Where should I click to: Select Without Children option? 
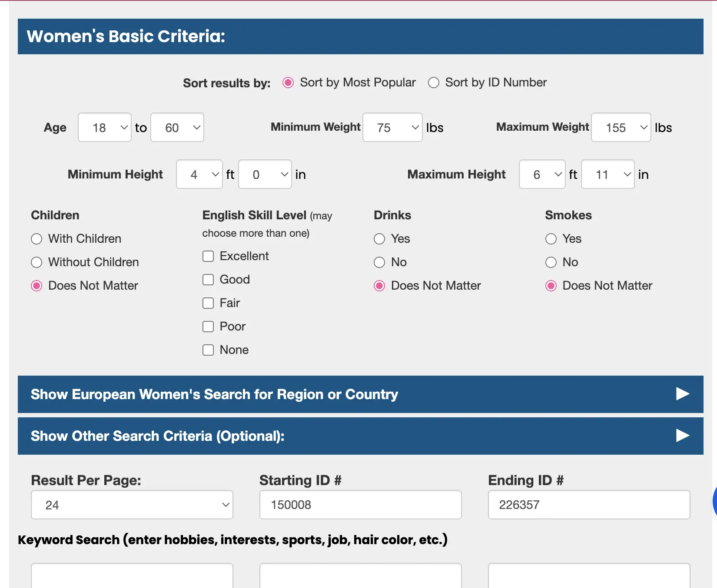click(x=37, y=262)
